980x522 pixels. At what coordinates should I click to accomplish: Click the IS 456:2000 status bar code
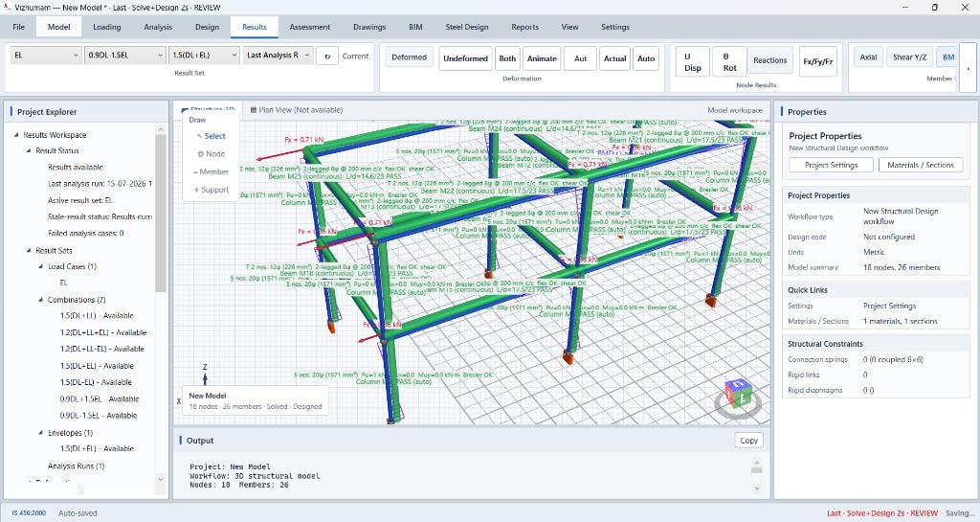pos(29,513)
